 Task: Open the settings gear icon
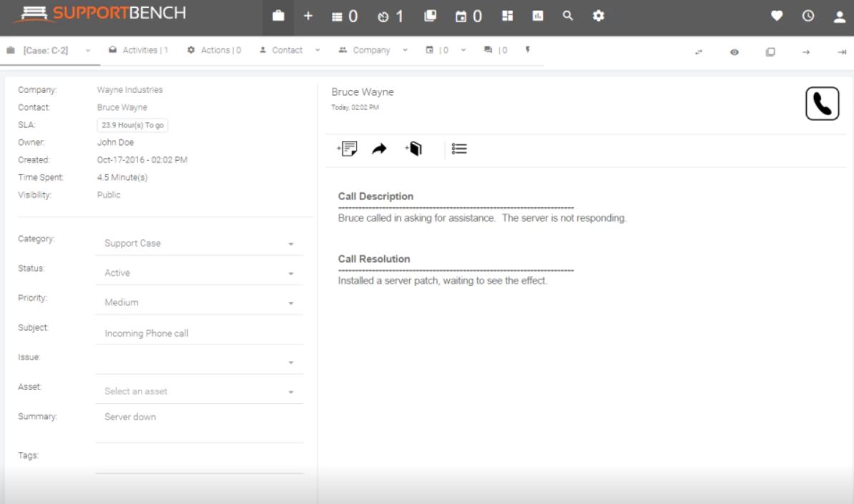tap(598, 16)
